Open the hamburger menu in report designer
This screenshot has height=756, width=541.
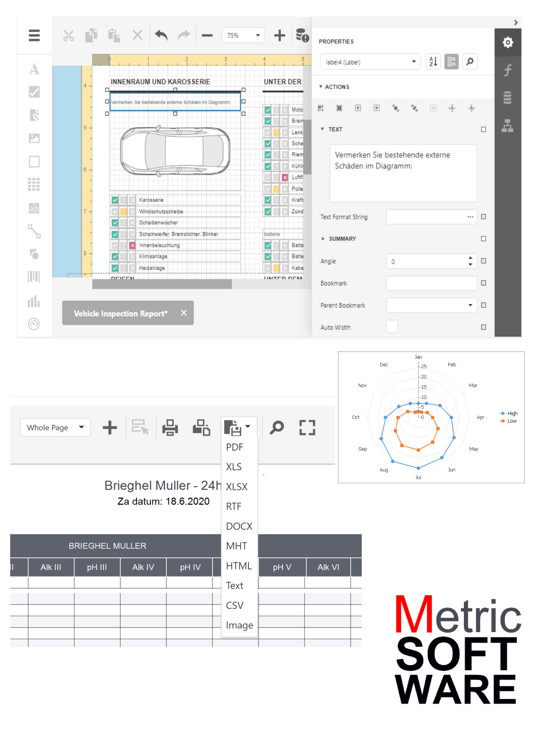(34, 35)
